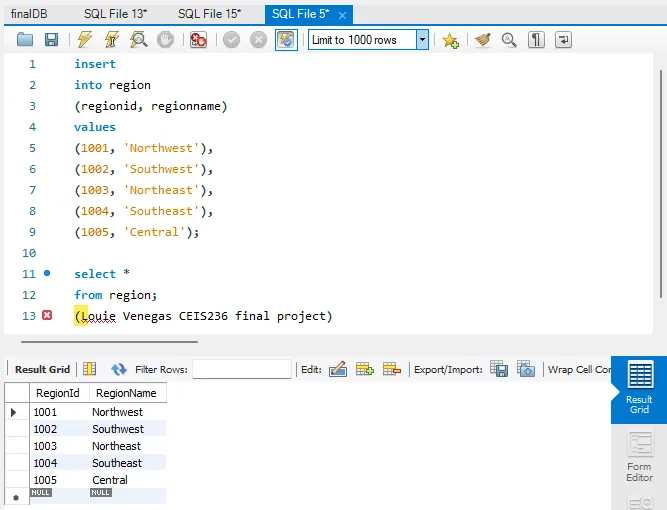The image size is (667, 510).
Task: Select cell with RegionId 1005
Action: point(60,480)
